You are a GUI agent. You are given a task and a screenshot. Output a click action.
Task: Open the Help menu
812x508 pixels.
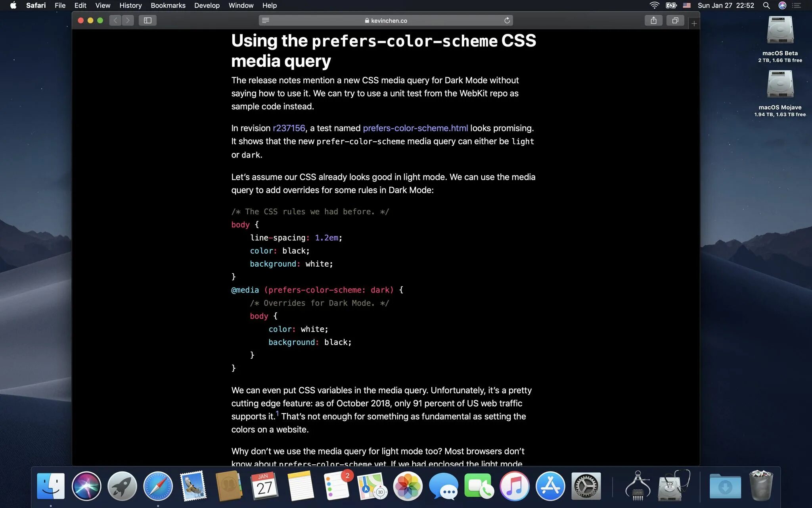coord(270,5)
